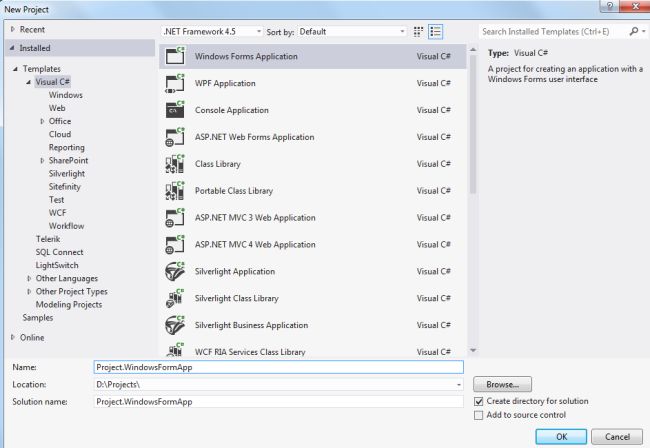Viewport: 650px width, 448px height.
Task: Open the dialog help question mark
Action: click(x=609, y=6)
